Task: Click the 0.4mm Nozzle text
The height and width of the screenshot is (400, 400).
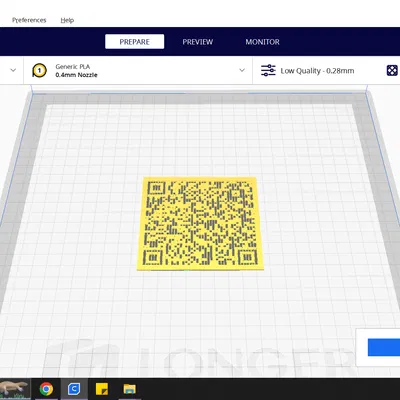Action: (x=76, y=75)
